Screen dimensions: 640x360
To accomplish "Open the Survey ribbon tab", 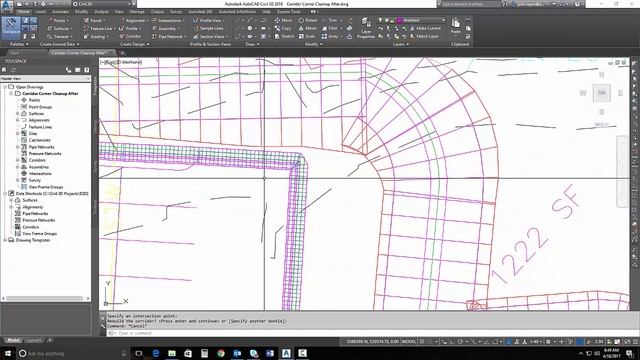I will [176, 12].
